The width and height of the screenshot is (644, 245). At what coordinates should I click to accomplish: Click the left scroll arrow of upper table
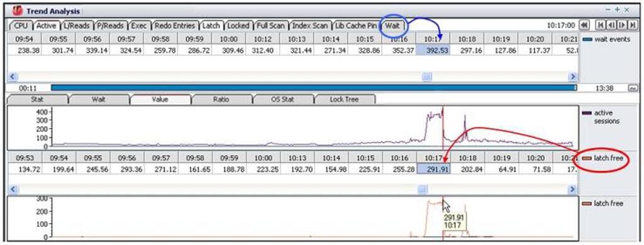point(12,77)
